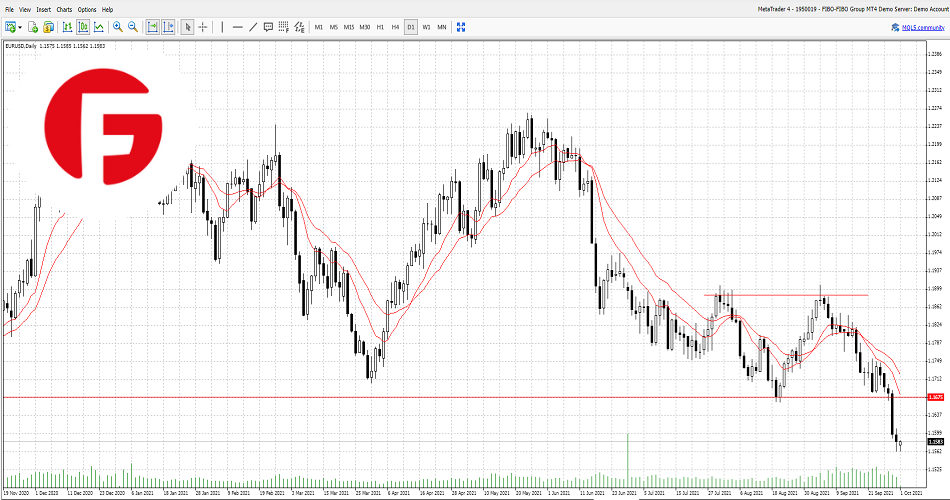
Task: Click the zoom out magnifier icon
Action: click(133, 27)
